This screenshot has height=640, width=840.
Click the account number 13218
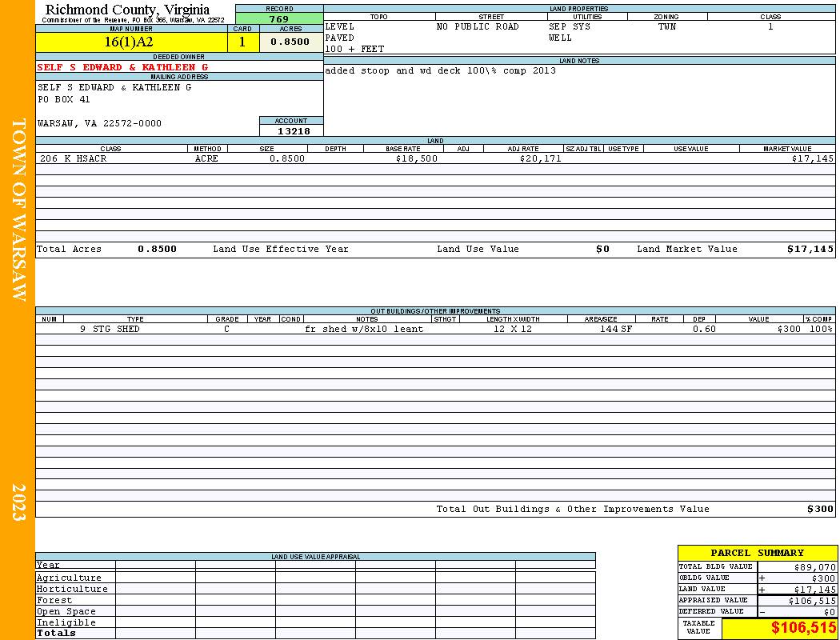[294, 131]
